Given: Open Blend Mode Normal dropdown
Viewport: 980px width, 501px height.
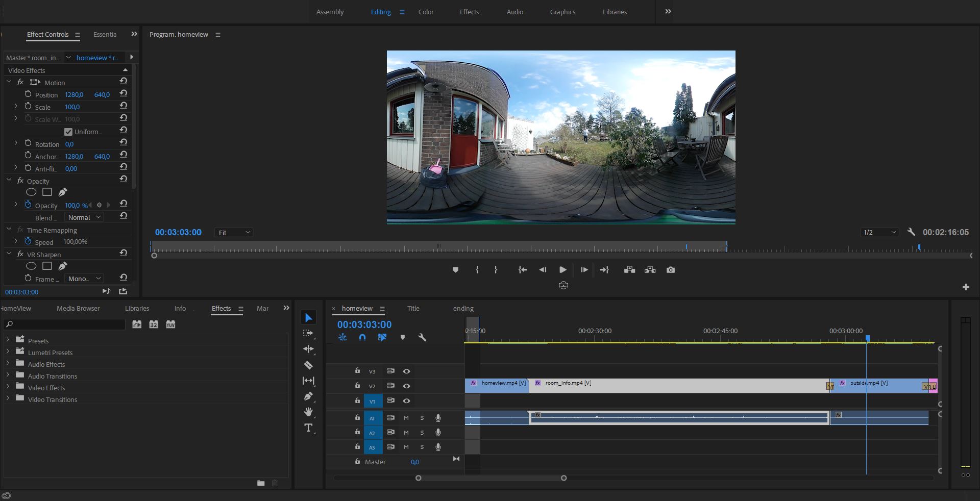Looking at the screenshot, I should coord(84,217).
